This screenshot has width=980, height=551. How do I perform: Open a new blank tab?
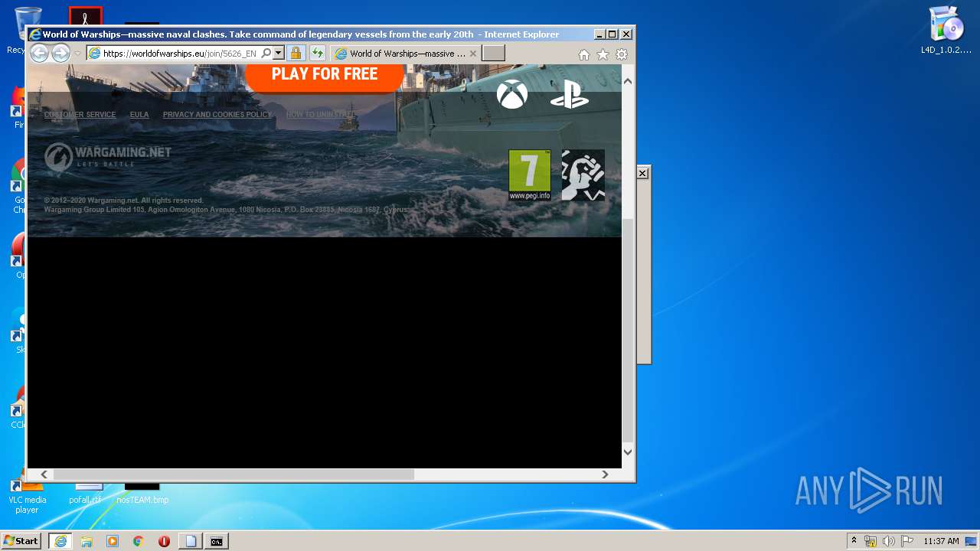pos(493,54)
